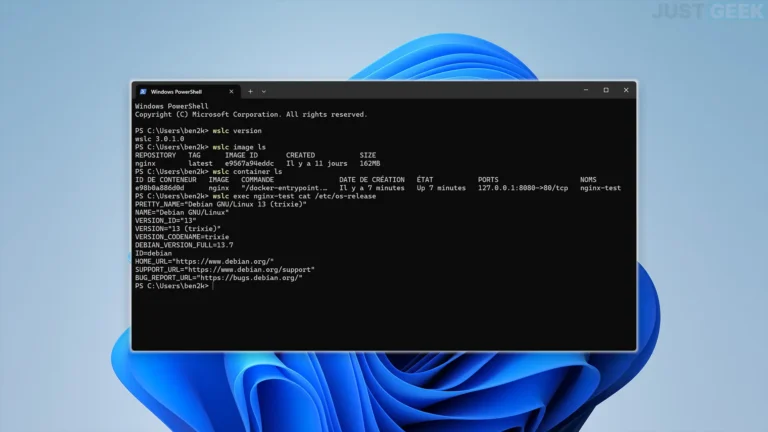Click the ID=debian line
Screen dimensions: 768x432
pos(153,253)
